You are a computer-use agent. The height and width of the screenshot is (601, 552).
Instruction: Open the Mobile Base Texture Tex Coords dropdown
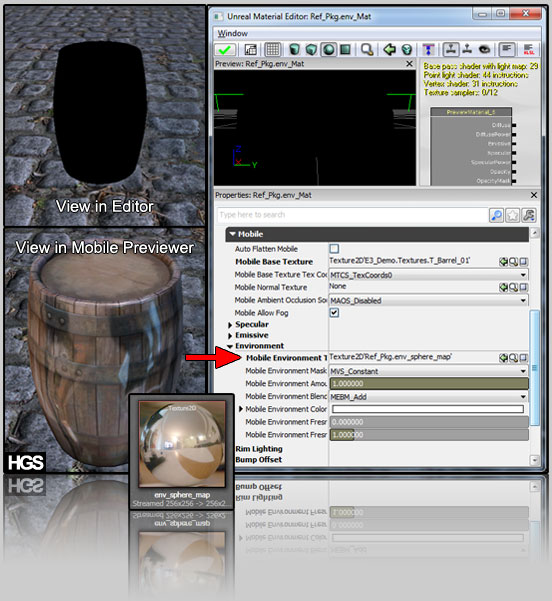click(x=428, y=275)
